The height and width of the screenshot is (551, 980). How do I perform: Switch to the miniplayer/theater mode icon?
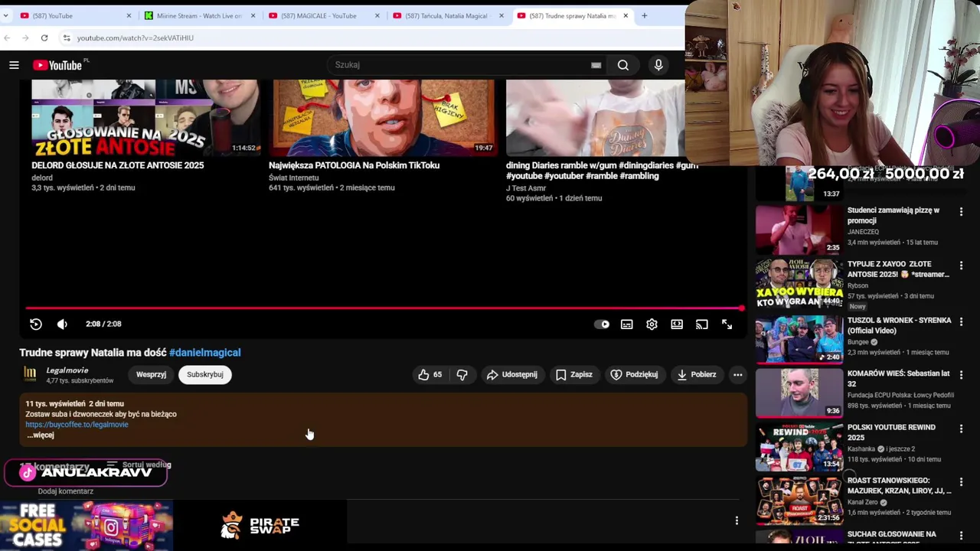[x=677, y=324]
